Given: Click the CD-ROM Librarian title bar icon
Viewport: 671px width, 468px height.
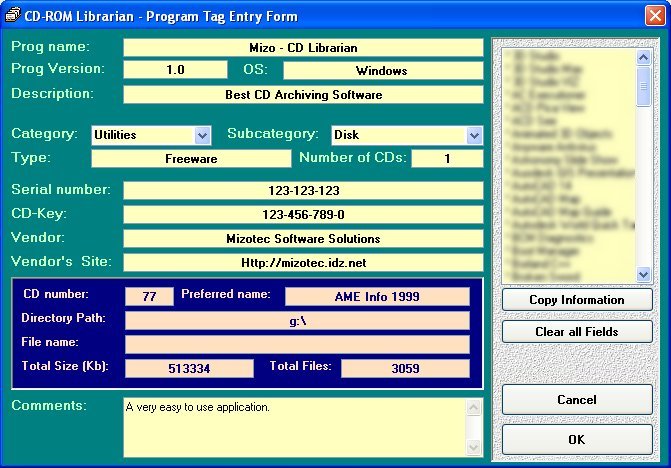Looking at the screenshot, I should (x=13, y=15).
